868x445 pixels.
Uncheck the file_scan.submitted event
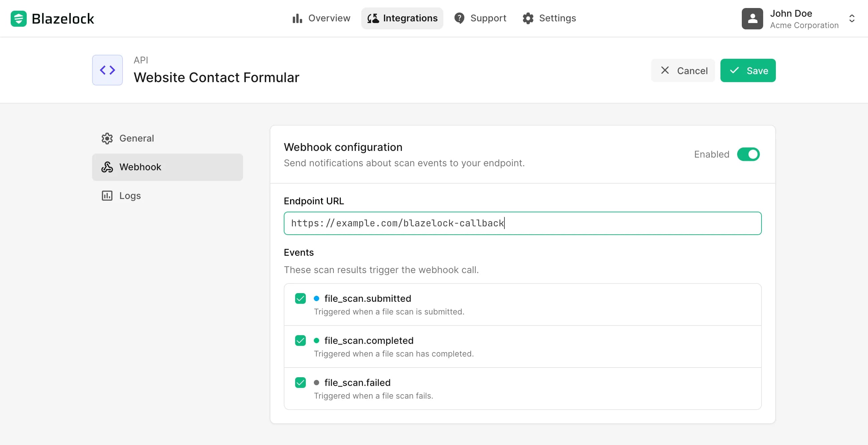pyautogui.click(x=300, y=298)
